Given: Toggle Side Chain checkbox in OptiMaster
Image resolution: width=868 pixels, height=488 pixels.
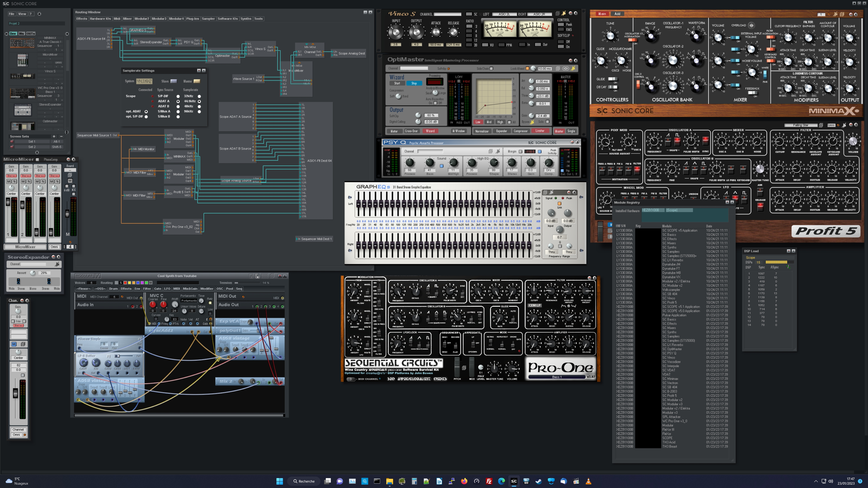Looking at the screenshot, I should coord(491,68).
